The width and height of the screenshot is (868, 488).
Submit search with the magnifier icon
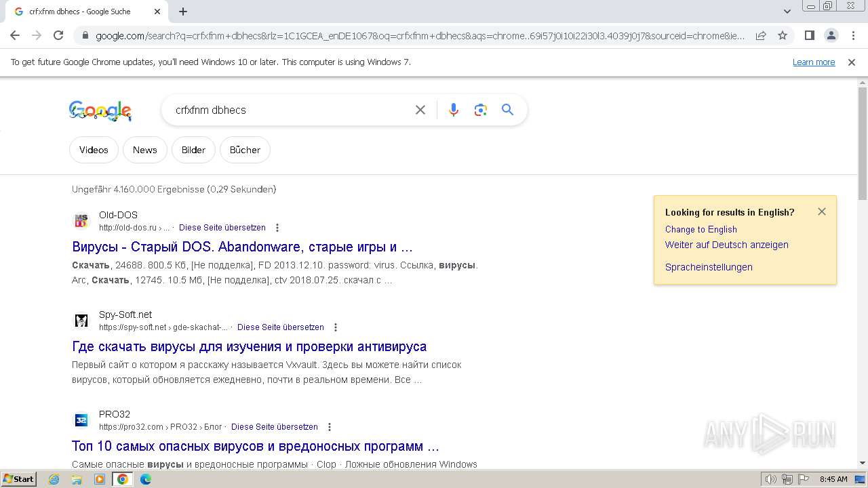click(x=508, y=110)
